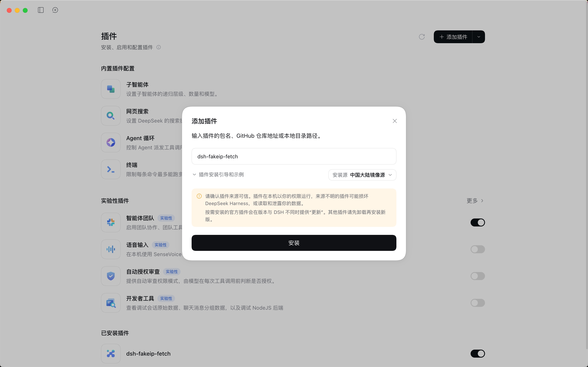Click the 实验性 badge next to 智能体团队

click(x=166, y=218)
